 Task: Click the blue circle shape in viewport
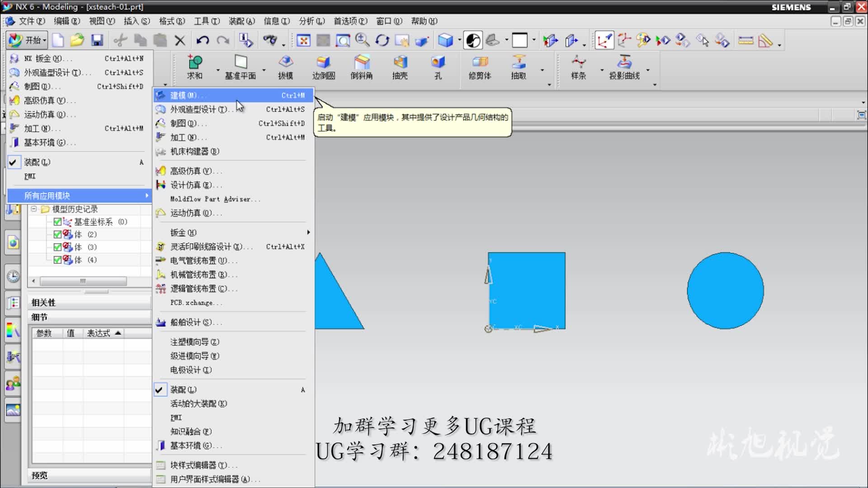pos(725,291)
